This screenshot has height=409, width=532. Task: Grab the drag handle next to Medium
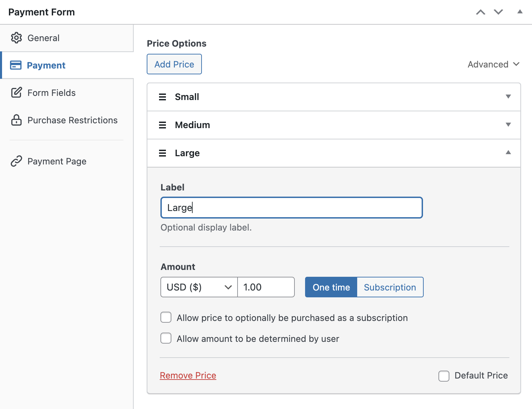click(x=162, y=125)
